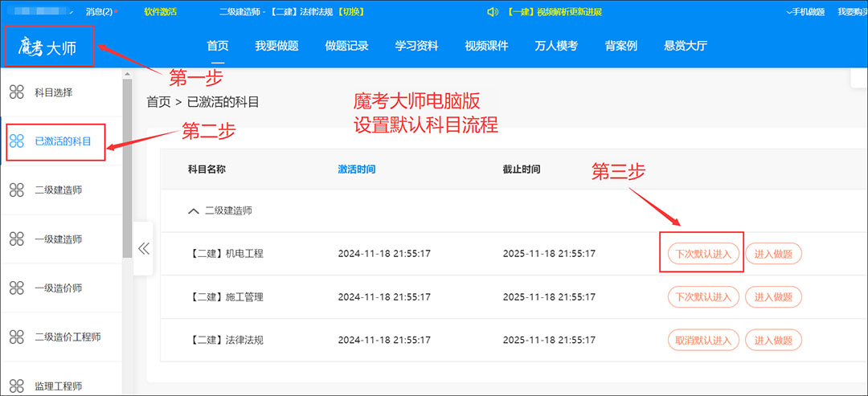
Task: Open the 视频课件 tab
Action: click(486, 46)
